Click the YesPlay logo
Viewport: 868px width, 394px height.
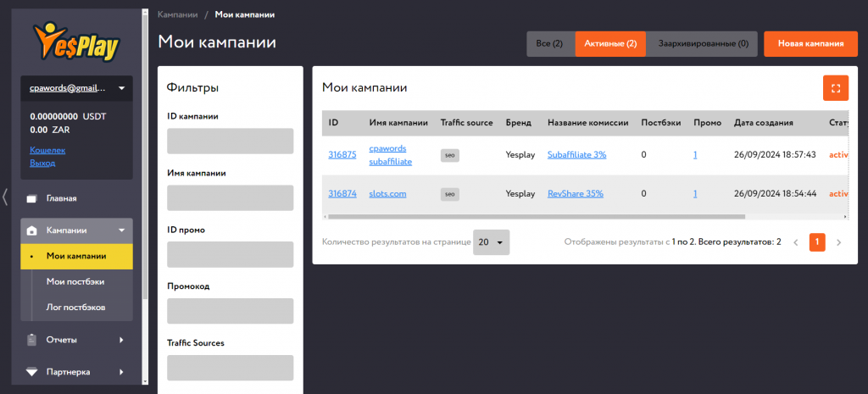76,42
